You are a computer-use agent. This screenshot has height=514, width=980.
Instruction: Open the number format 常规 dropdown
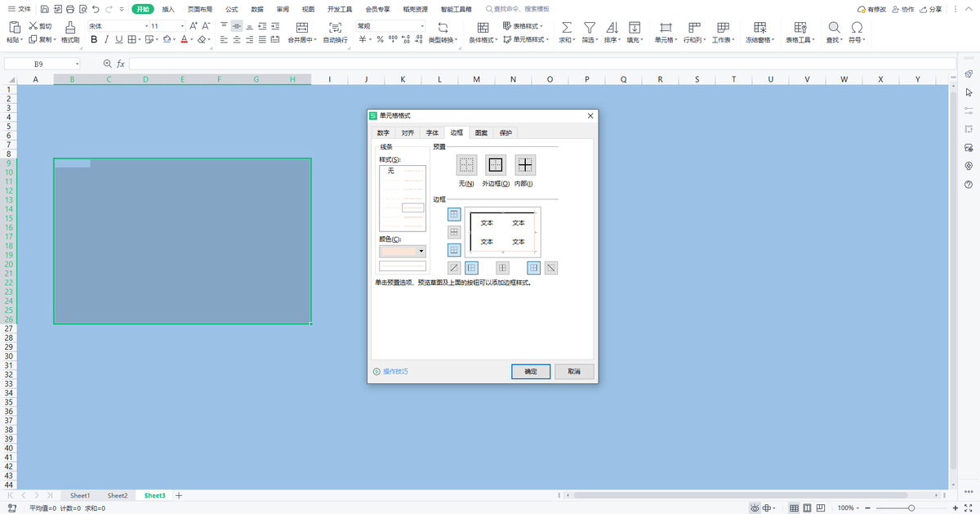coord(422,26)
